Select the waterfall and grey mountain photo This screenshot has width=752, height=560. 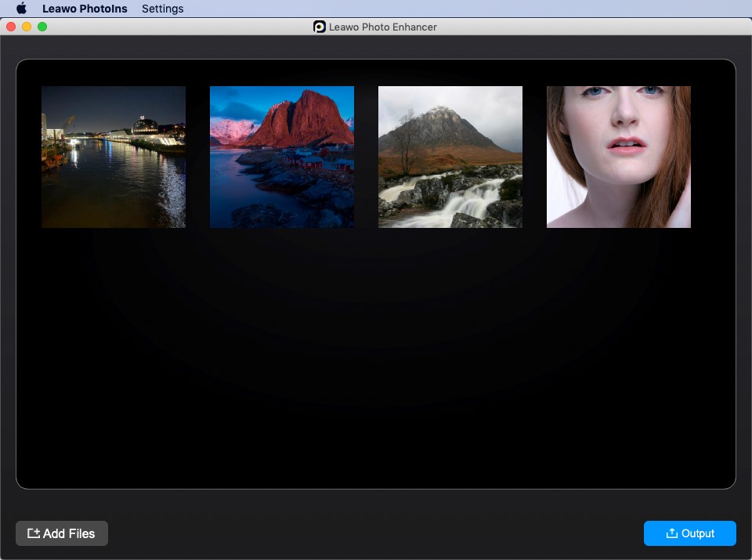[x=450, y=157]
